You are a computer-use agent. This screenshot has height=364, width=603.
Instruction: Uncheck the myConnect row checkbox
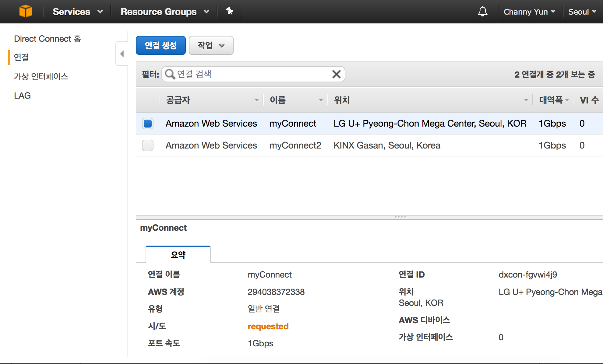(148, 124)
